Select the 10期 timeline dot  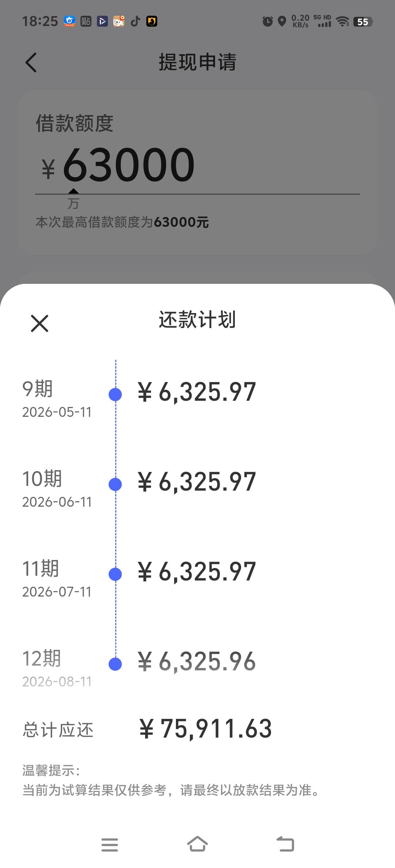[x=115, y=484]
